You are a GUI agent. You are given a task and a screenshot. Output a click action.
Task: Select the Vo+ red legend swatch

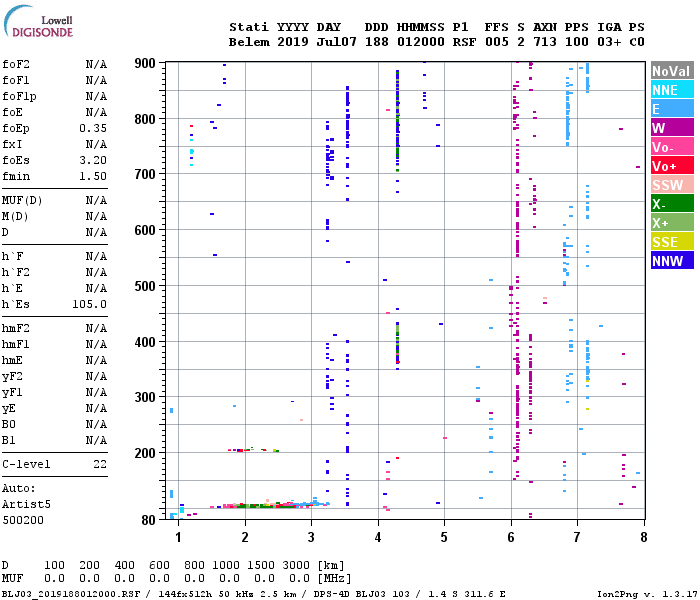pyautogui.click(x=672, y=166)
